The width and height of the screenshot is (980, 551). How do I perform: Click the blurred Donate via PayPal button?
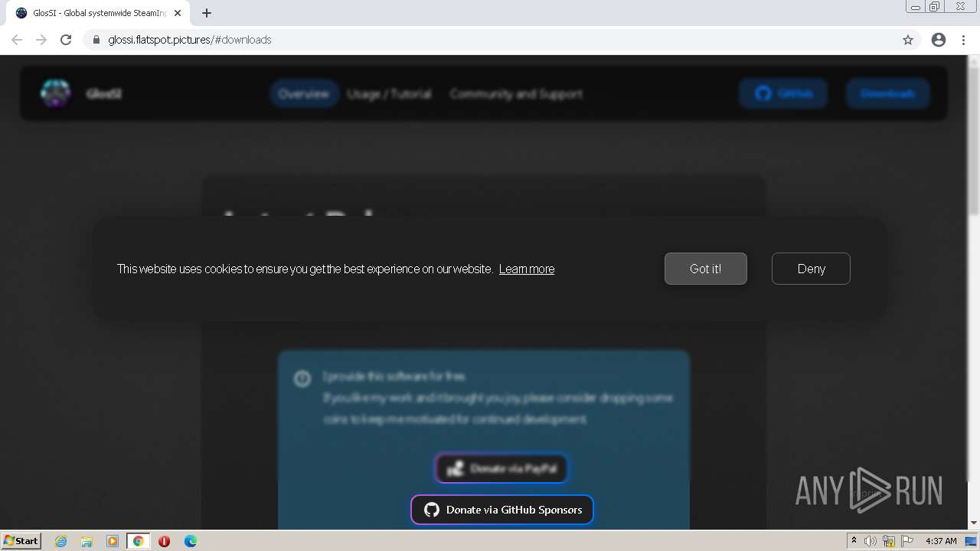pos(501,468)
